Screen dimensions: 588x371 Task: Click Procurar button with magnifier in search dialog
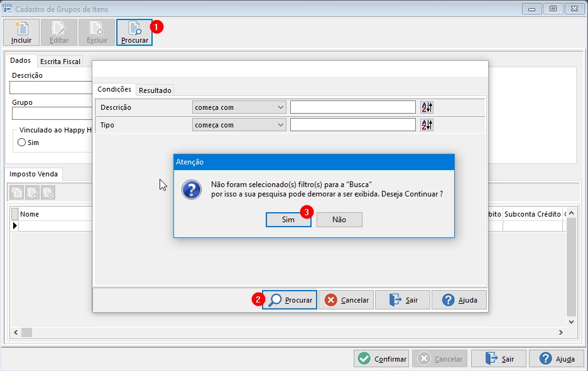click(290, 300)
